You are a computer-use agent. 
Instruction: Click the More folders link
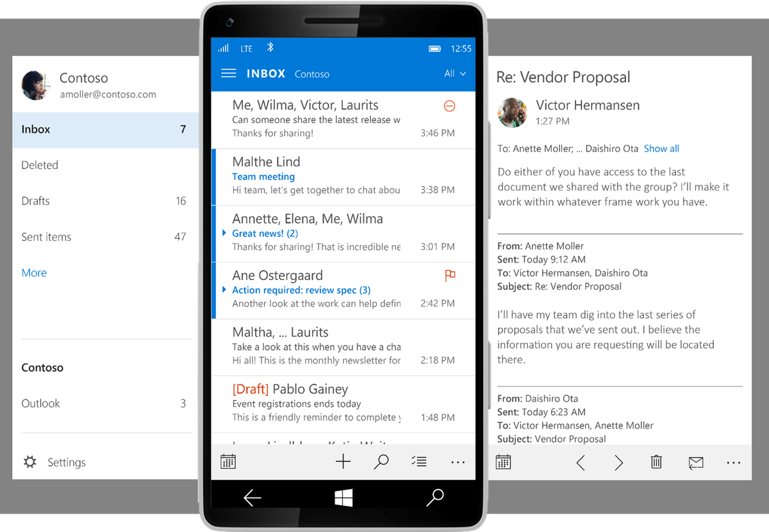coord(34,272)
